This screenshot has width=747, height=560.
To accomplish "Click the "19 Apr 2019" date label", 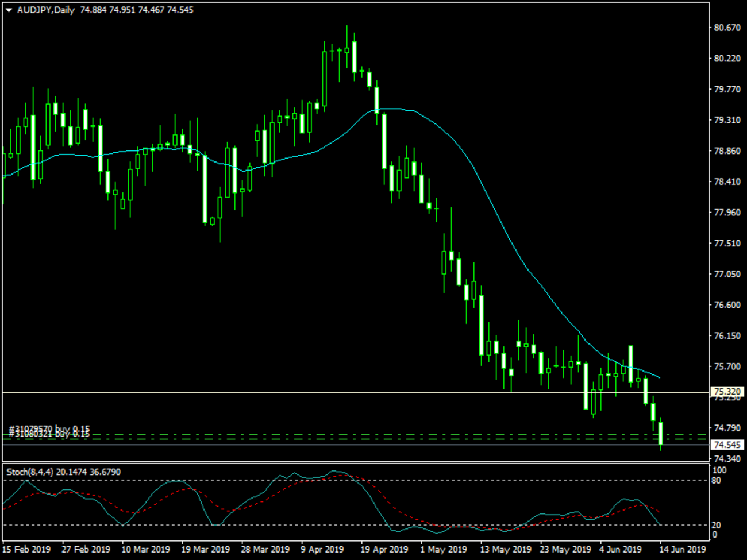I will point(384,549).
